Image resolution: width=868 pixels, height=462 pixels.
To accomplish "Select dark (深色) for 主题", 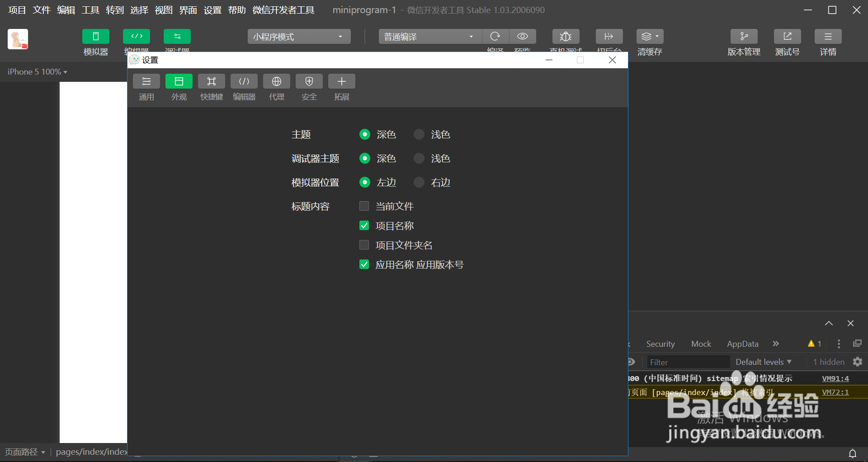I will coord(364,134).
